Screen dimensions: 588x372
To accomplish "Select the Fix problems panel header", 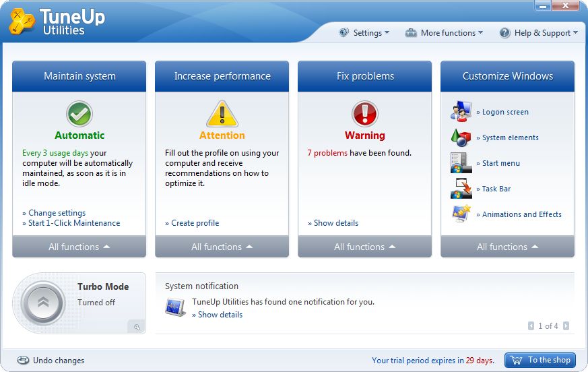I will click(x=365, y=76).
